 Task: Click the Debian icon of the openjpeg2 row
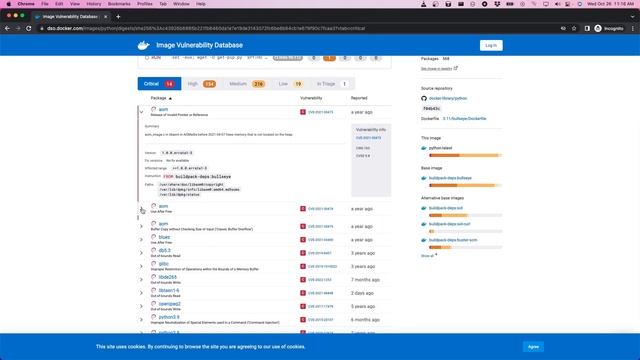[x=153, y=304]
